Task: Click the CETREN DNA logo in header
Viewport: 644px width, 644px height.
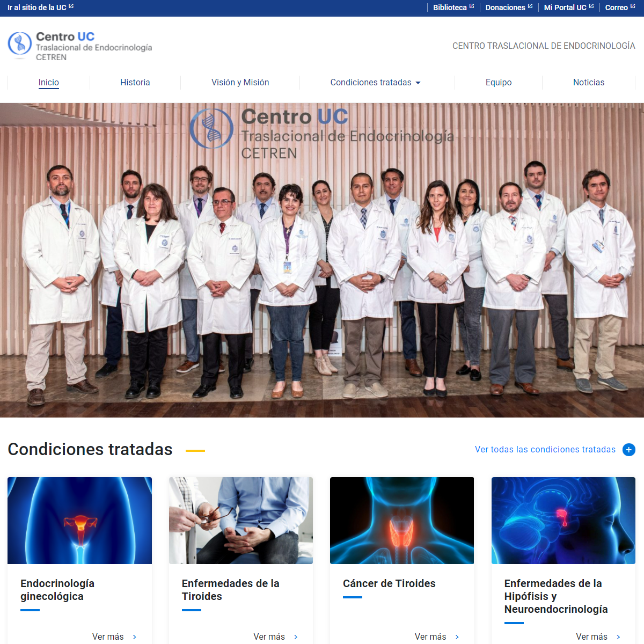Action: pyautogui.click(x=20, y=44)
